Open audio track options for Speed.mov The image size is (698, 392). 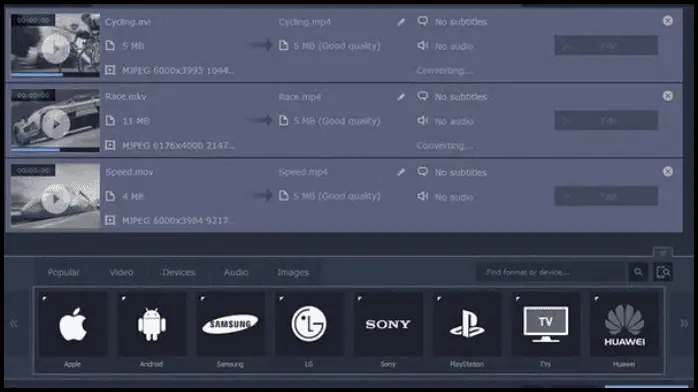(x=445, y=197)
